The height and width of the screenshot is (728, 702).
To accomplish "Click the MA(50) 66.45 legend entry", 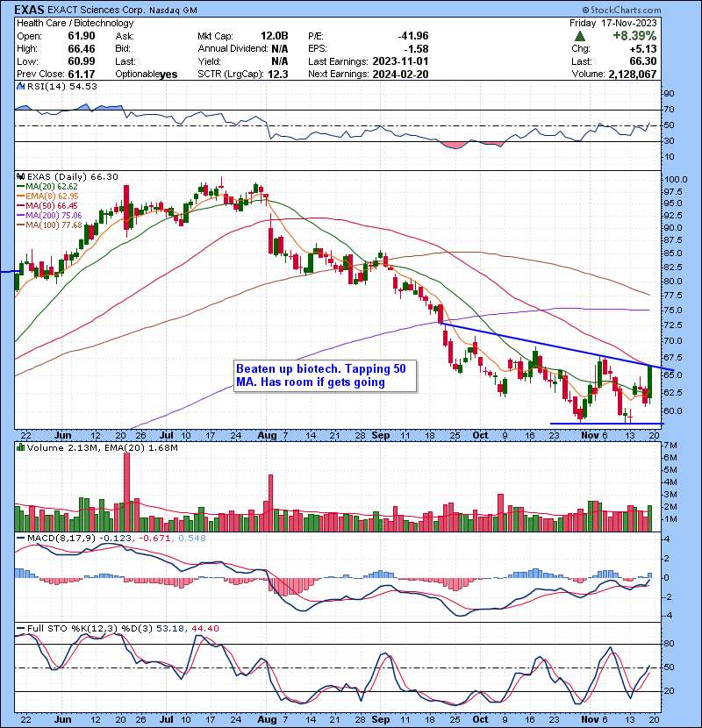I will coord(47,205).
